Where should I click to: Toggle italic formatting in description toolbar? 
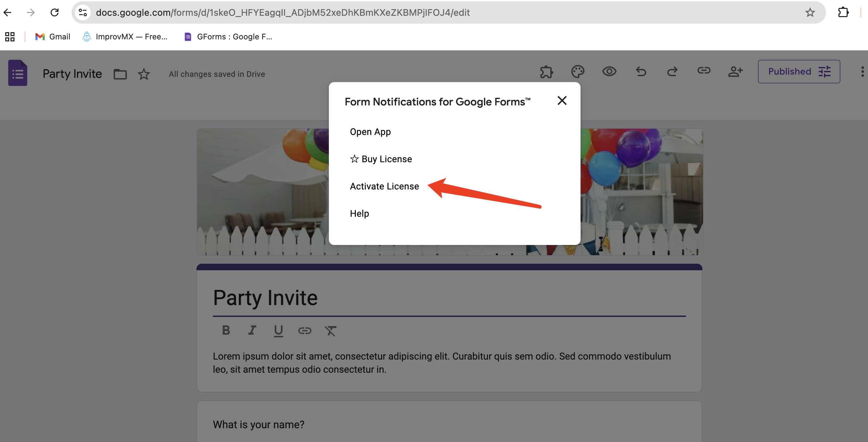click(x=252, y=330)
